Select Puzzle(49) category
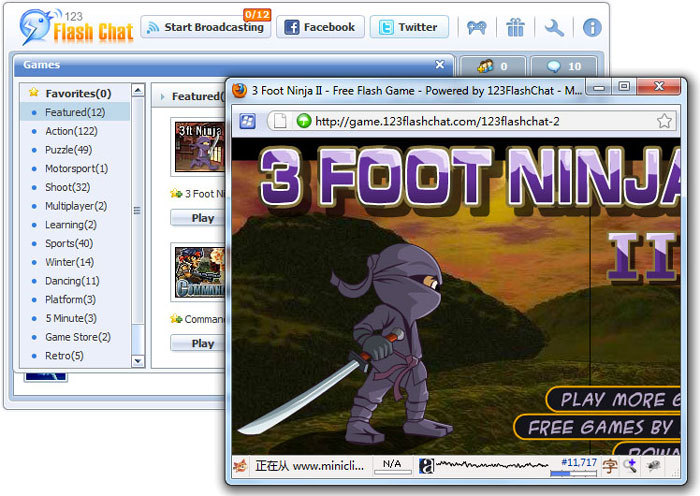The height and width of the screenshot is (496, 700). click(x=75, y=150)
